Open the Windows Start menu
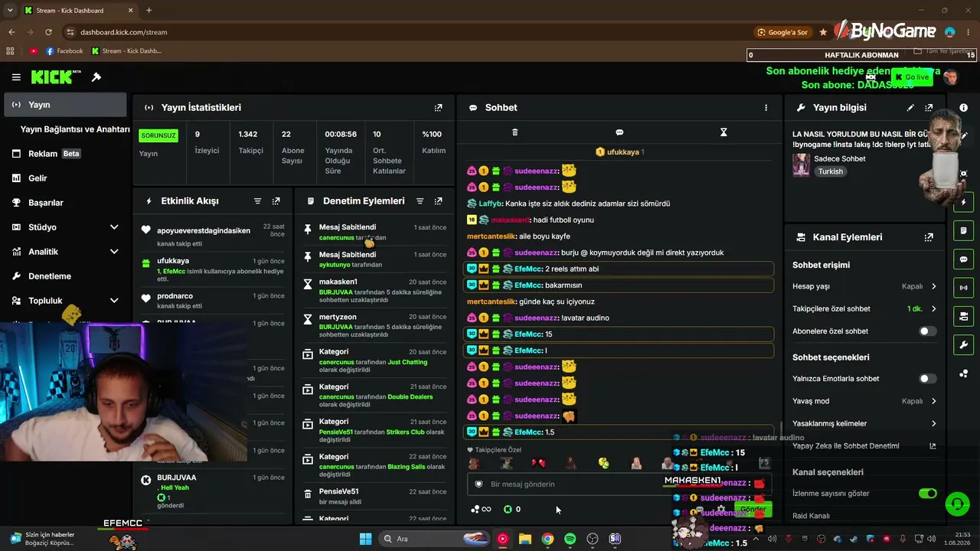The width and height of the screenshot is (980, 551). (x=365, y=539)
